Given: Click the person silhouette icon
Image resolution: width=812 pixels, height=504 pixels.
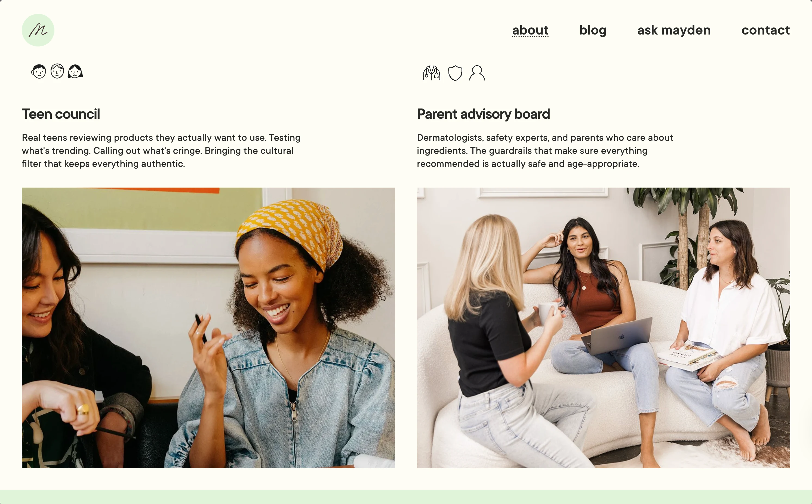Looking at the screenshot, I should [477, 73].
